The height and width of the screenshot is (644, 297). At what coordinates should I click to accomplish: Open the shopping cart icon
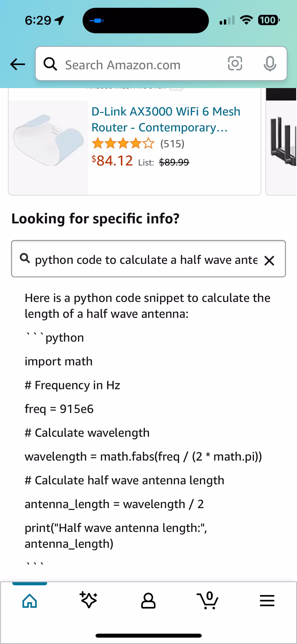click(x=208, y=600)
